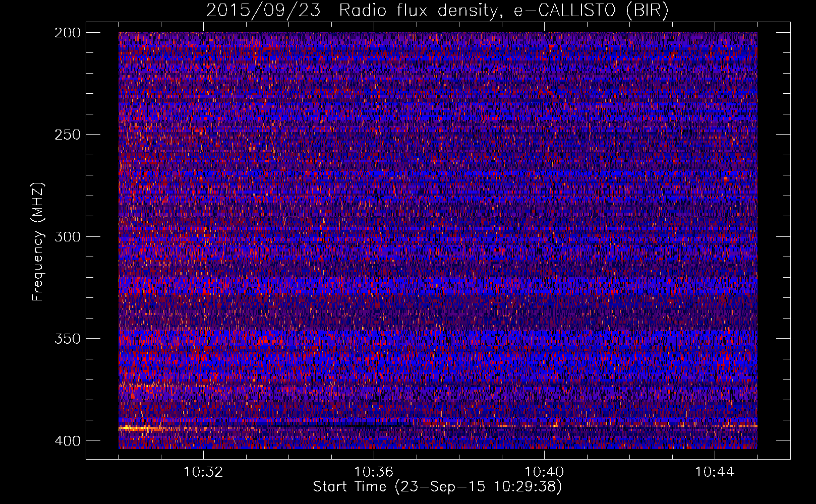This screenshot has height=504, width=816.
Task: Click the 10:44 time tick label
Action: [715, 472]
